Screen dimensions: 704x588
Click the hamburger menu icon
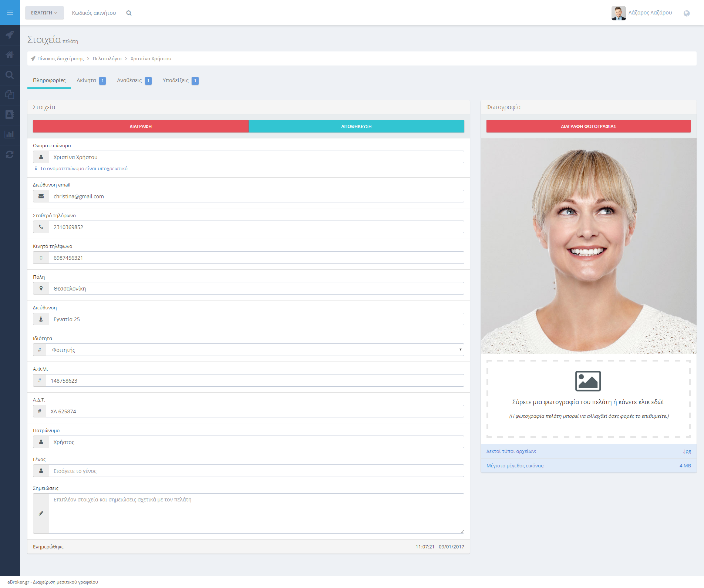point(10,13)
